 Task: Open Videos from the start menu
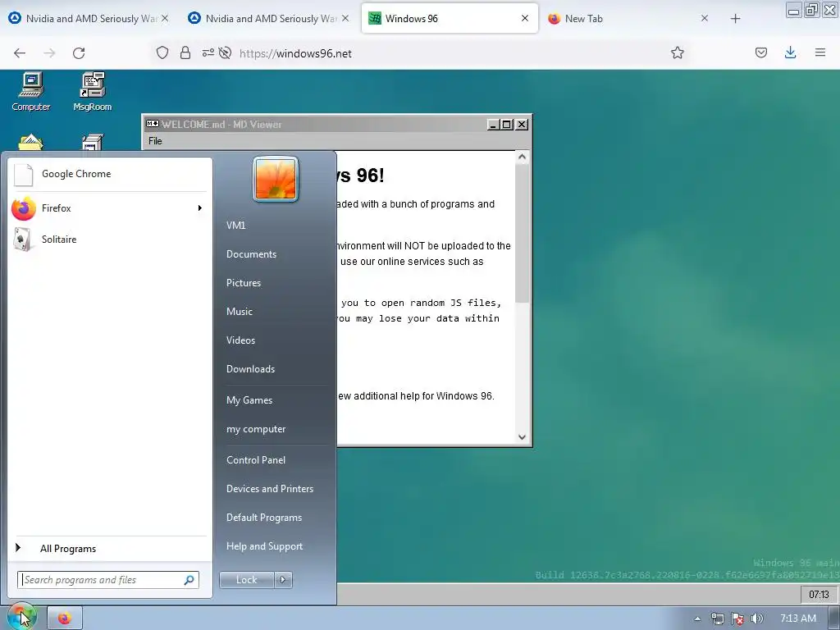(240, 340)
